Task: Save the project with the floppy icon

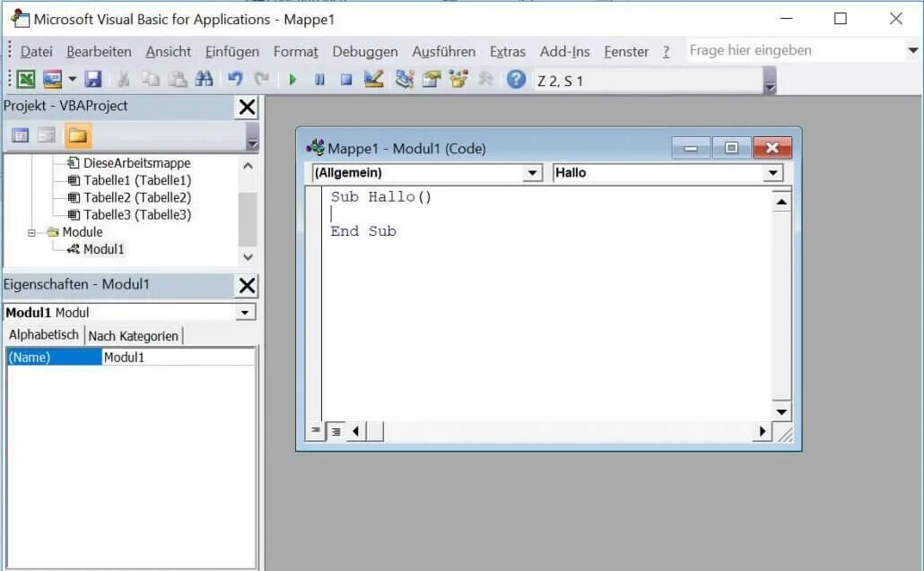Action: click(93, 79)
